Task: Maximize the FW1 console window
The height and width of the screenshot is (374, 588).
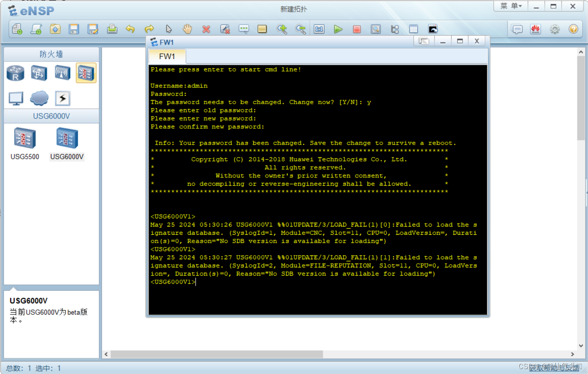Action: pyautogui.click(x=460, y=41)
